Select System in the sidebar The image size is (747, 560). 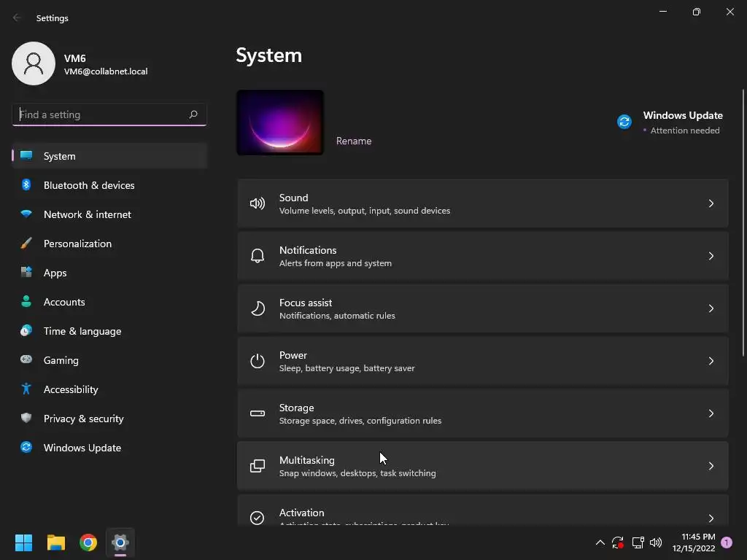pos(109,156)
